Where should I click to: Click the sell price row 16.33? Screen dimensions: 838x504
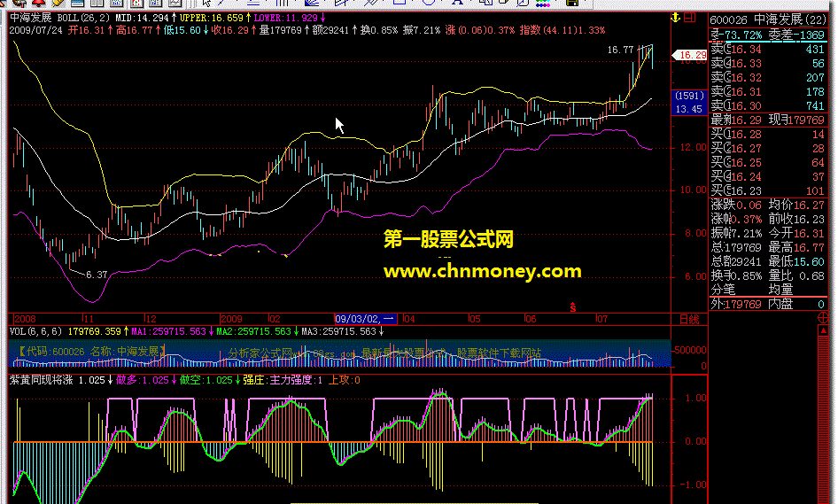click(768, 64)
